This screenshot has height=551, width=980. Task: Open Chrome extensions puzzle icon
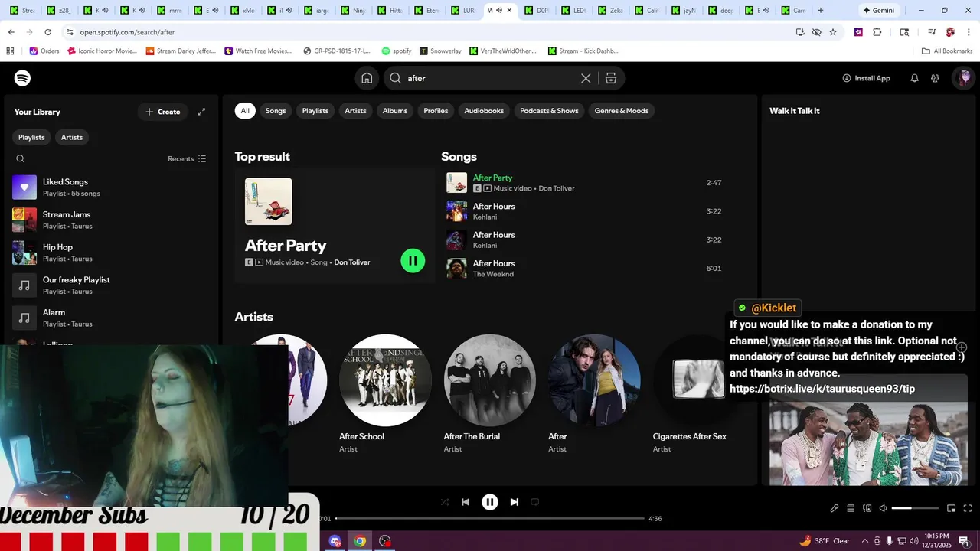click(877, 32)
